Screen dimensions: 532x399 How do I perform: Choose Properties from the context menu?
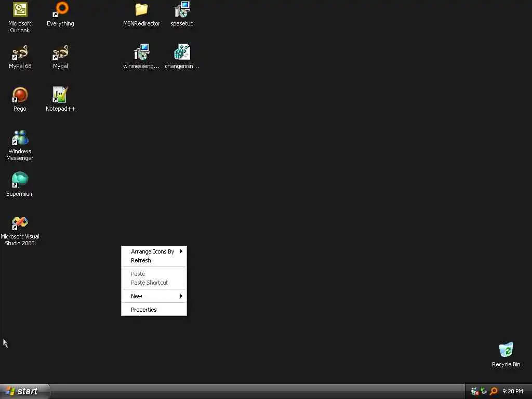click(x=154, y=310)
